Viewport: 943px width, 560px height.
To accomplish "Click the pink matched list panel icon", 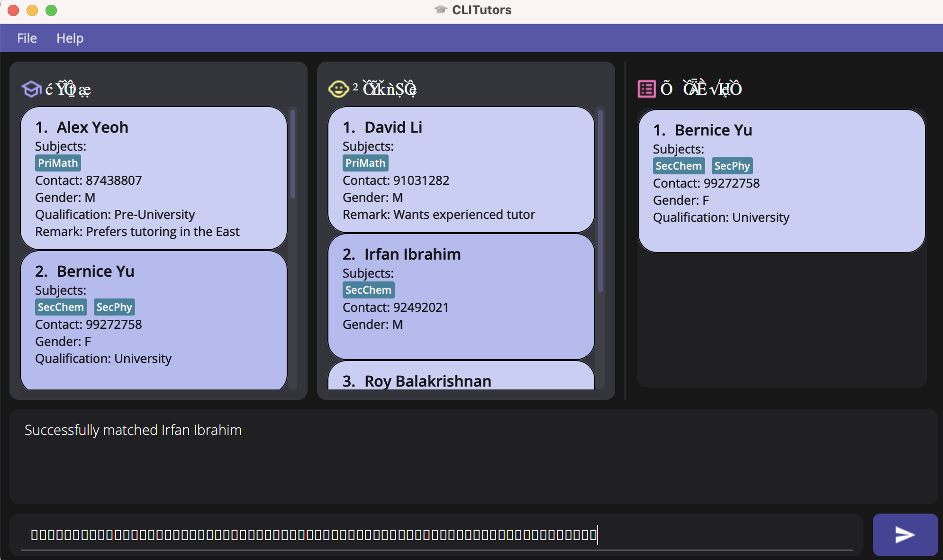I will [646, 89].
